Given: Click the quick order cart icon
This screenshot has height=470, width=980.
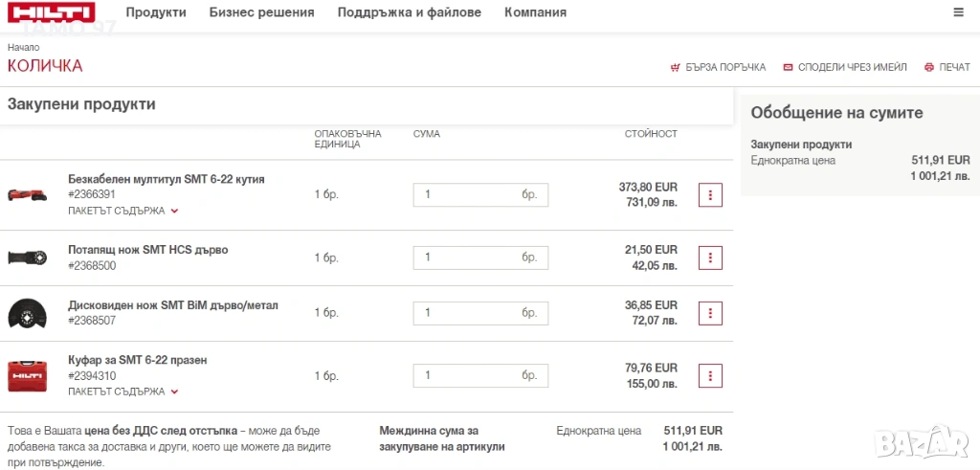Looking at the screenshot, I should point(675,67).
